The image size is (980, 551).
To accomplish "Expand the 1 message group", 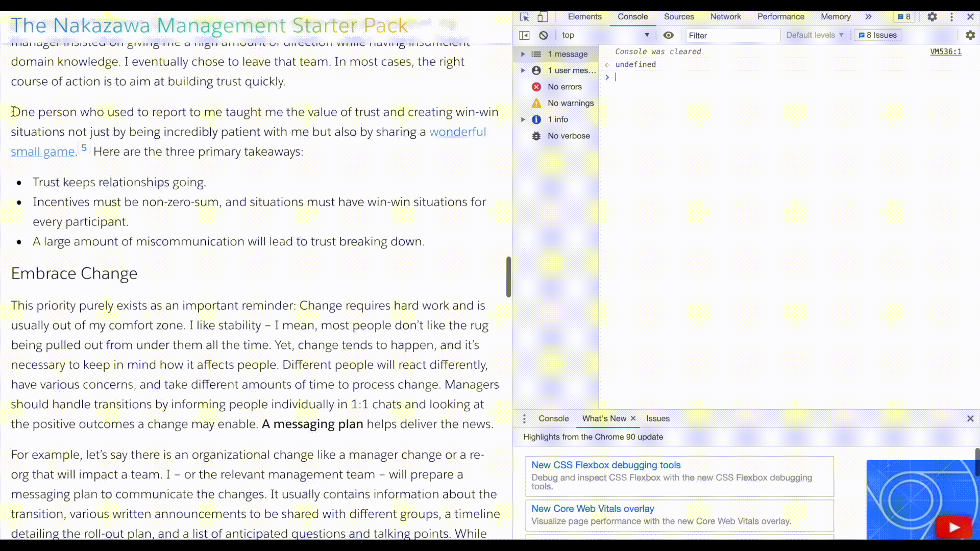I will click(524, 54).
